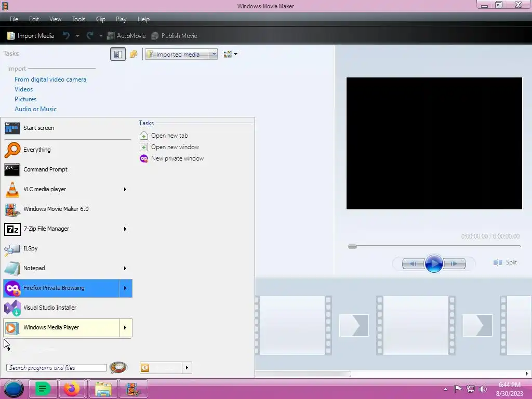Open the Redo history dropdown arrow
The image size is (532, 399).
100,36
